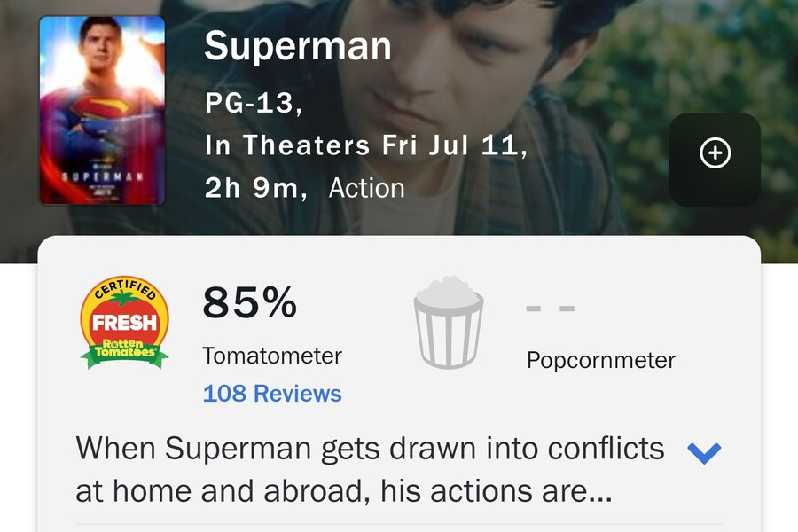Click the synopsis text starting 'When Superman'
The width and height of the screenshot is (798, 532).
click(x=370, y=469)
